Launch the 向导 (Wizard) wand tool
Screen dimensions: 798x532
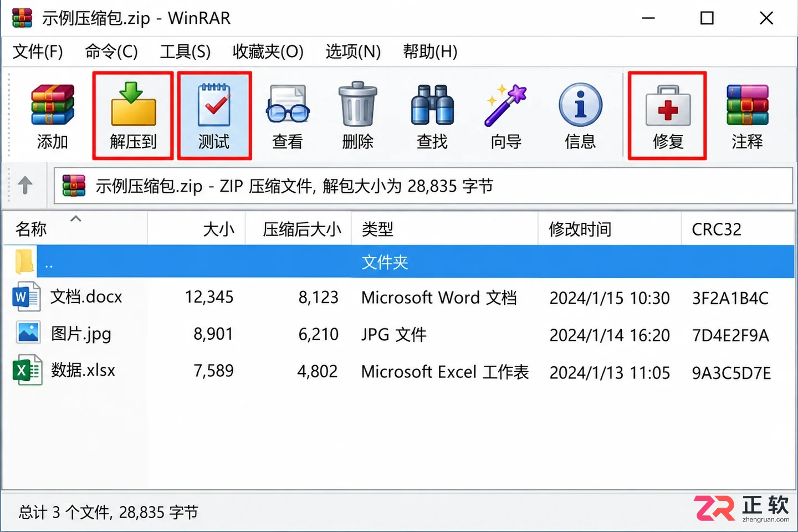click(506, 116)
